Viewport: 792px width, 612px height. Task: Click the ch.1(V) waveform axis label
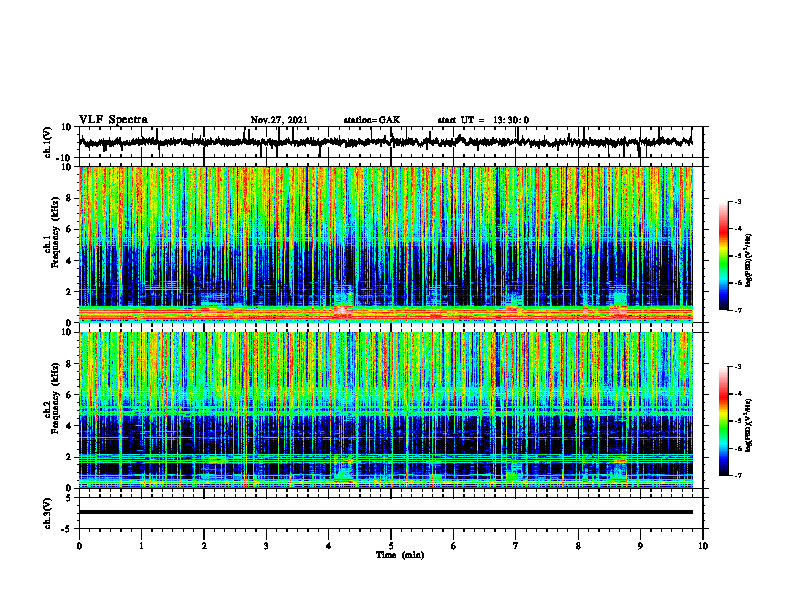tap(48, 142)
